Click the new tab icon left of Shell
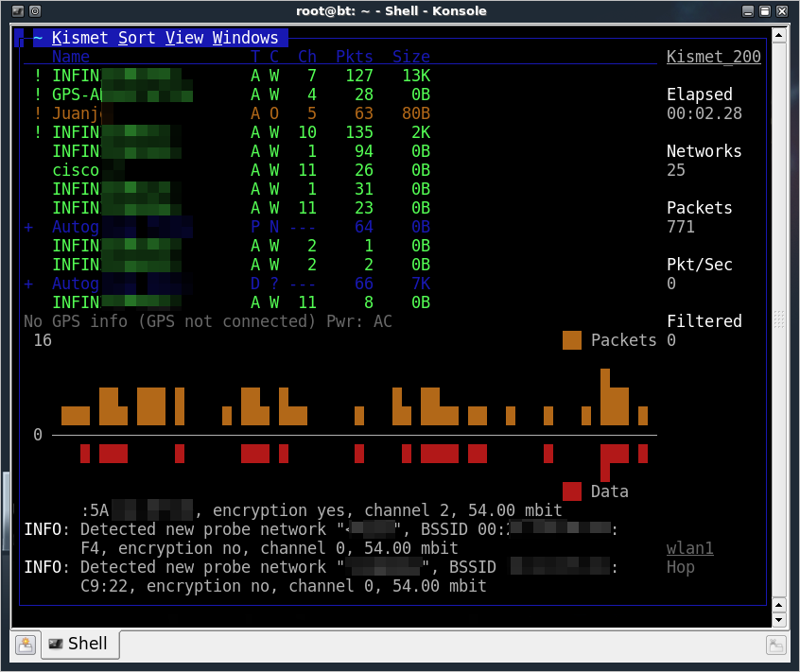This screenshot has width=800, height=672. click(x=26, y=645)
